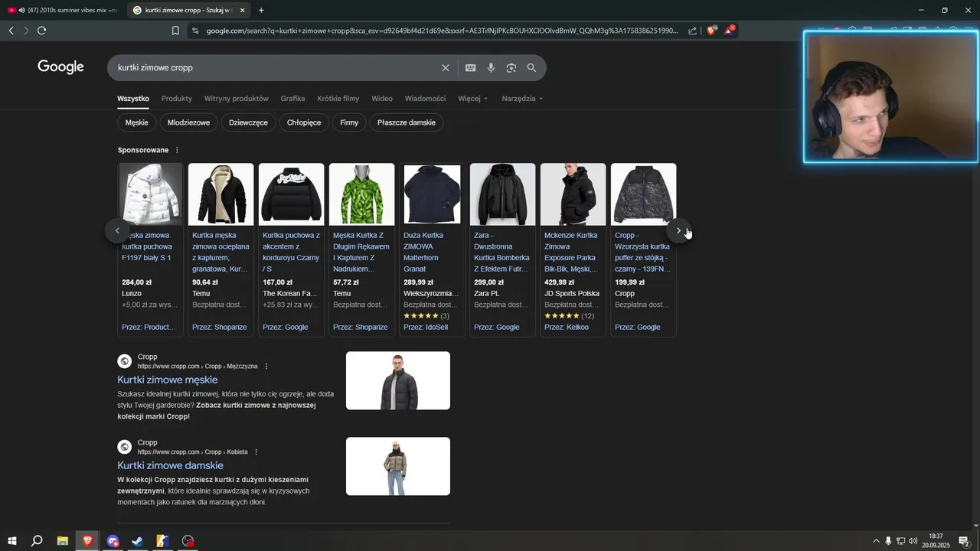Screen dimensions: 980x551
Task: Open Mckenzie Kurtka Zimowa product link
Action: (x=572, y=252)
